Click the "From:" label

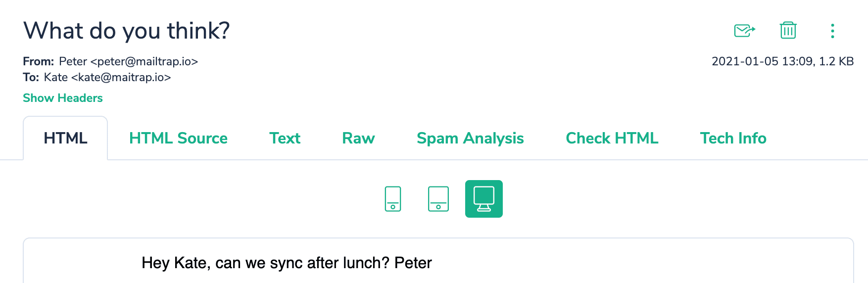pos(38,61)
